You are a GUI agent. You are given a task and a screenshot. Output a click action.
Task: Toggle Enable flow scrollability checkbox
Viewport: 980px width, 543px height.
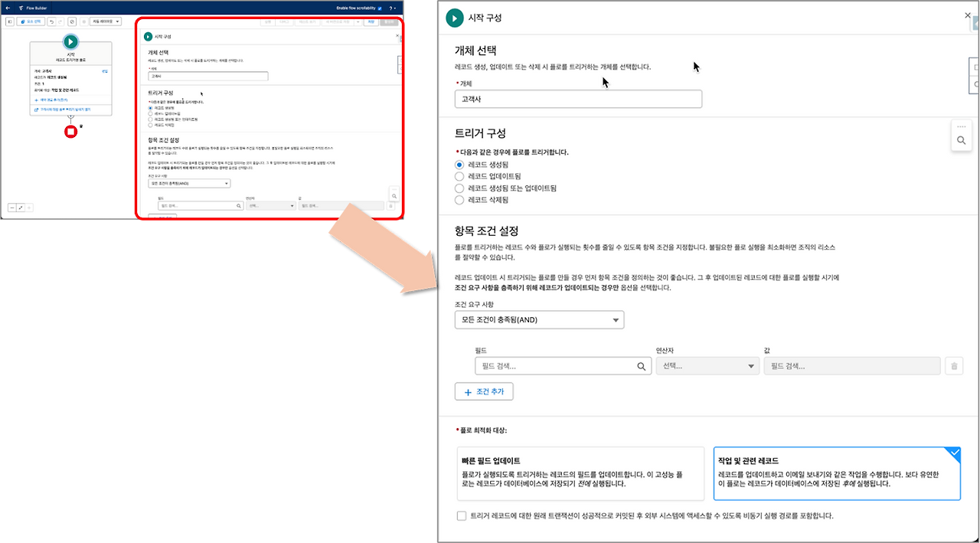click(x=380, y=8)
